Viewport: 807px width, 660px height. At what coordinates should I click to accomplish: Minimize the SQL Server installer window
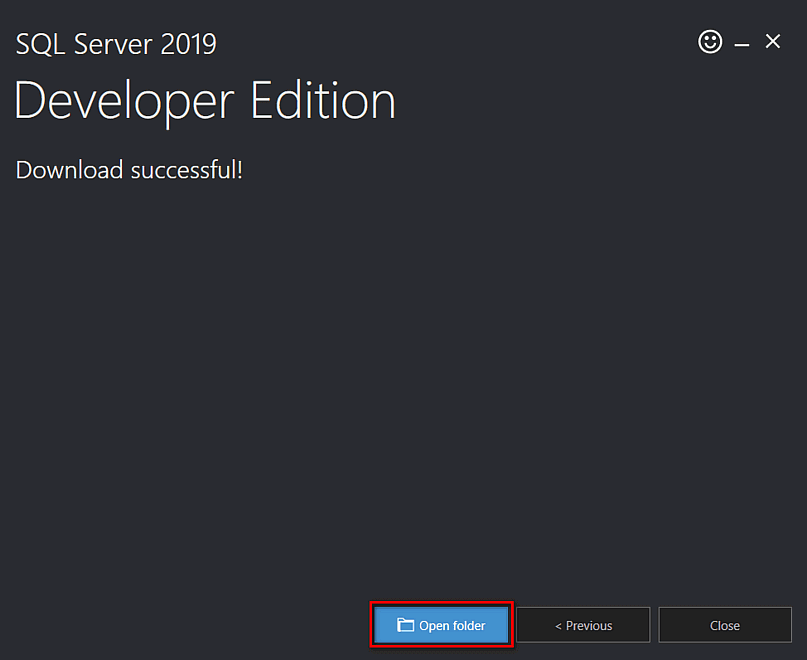coord(742,44)
